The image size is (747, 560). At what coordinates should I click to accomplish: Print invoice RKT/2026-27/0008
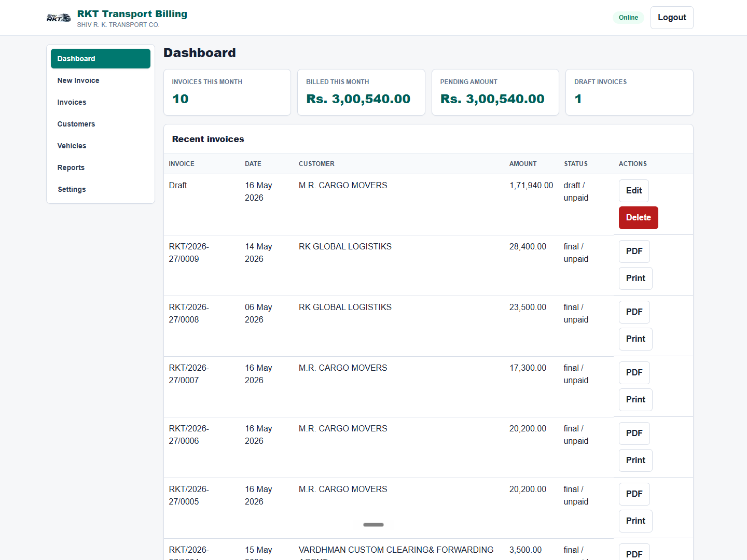tap(635, 339)
